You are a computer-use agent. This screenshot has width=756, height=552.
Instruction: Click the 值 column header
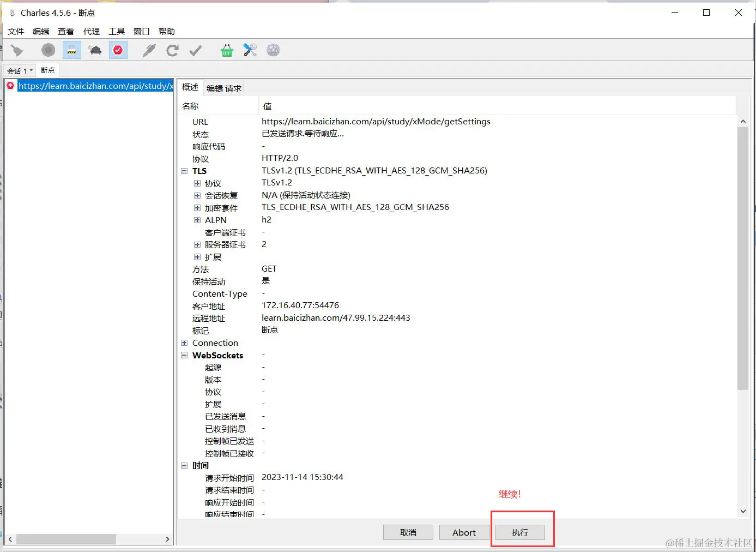click(497, 106)
